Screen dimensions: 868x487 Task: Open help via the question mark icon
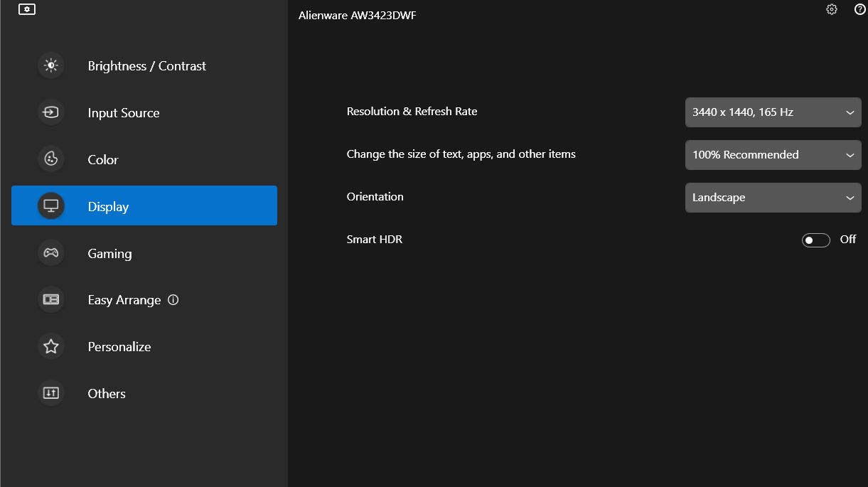pyautogui.click(x=859, y=9)
